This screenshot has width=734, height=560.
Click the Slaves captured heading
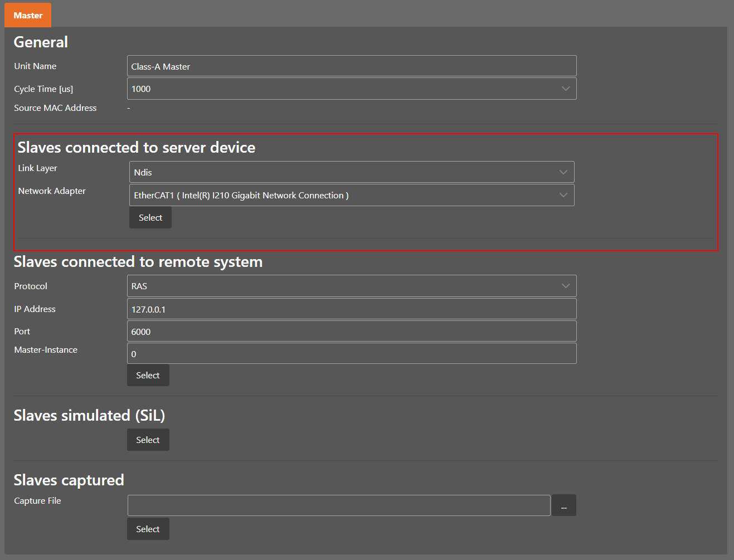[x=69, y=480]
